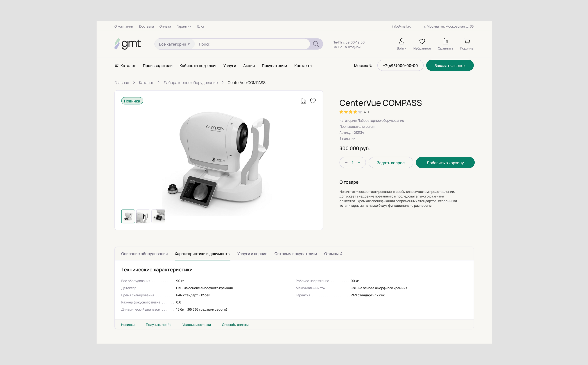Switch to Описание оборудования tab
588x365 pixels.
coord(144,254)
